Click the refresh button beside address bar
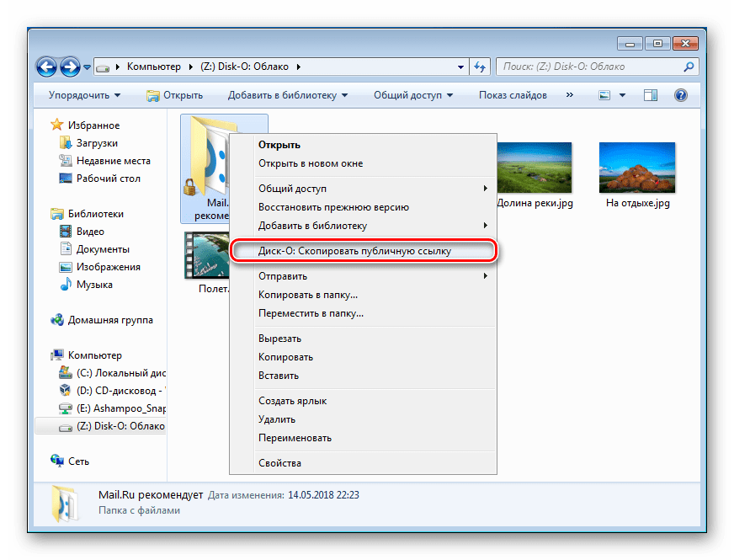The height and width of the screenshot is (560, 734). pos(480,67)
